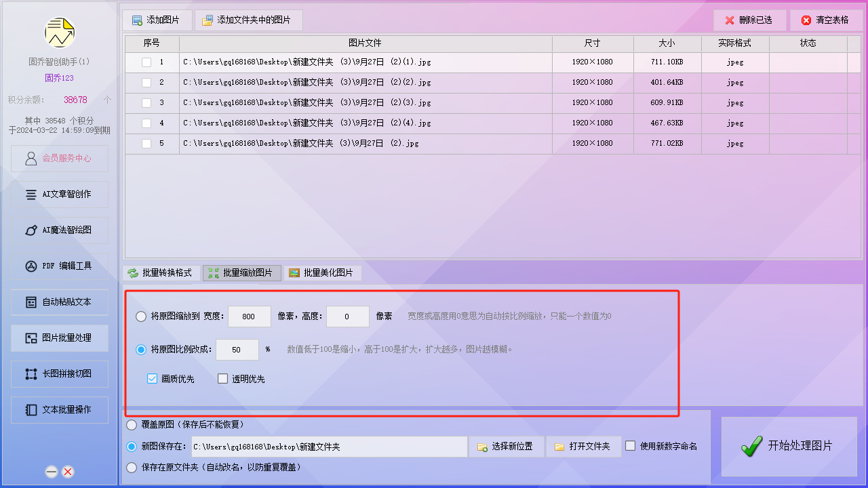
Task: Click the 38678 points balance value
Action: [75, 100]
